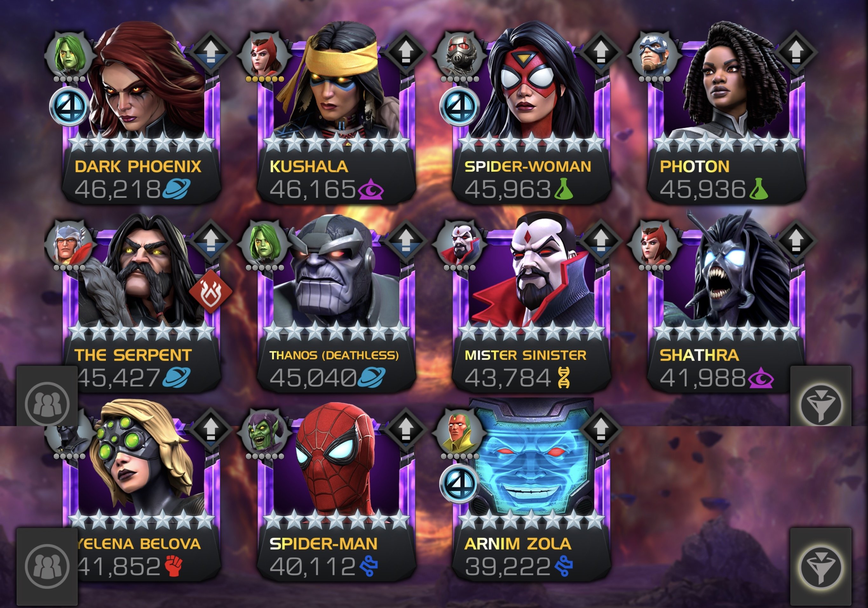Open the filter funnel button at bottom right
The height and width of the screenshot is (608, 868).
(x=821, y=566)
